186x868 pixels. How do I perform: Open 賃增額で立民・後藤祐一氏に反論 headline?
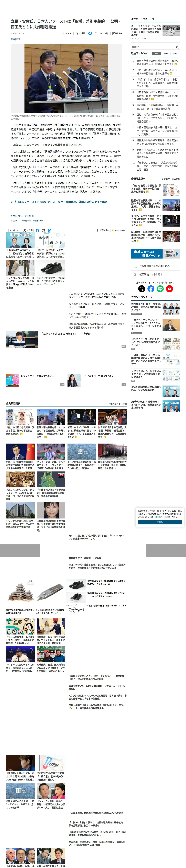pyautogui.click(x=85, y=558)
